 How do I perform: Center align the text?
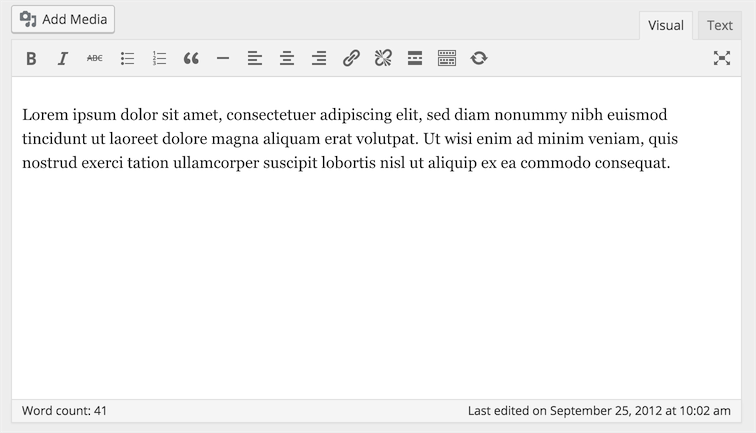[287, 59]
